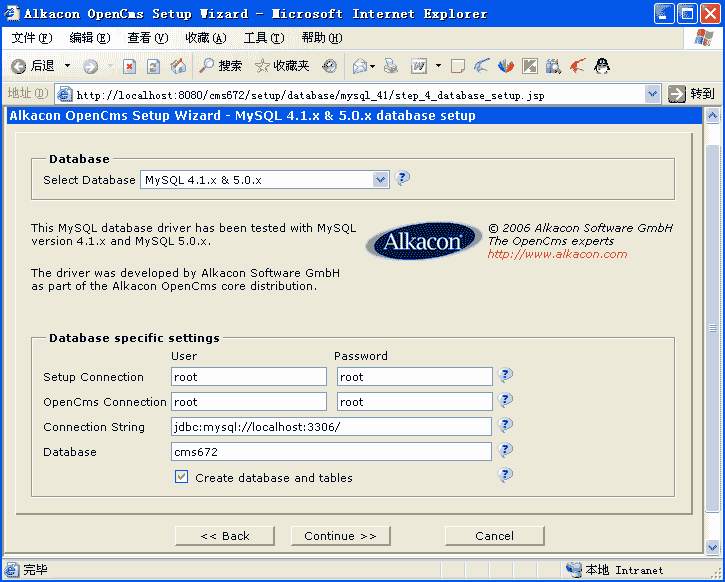Viewport: 725px width, 582px height.
Task: Open the 文件(F) menu
Action: pos(32,38)
